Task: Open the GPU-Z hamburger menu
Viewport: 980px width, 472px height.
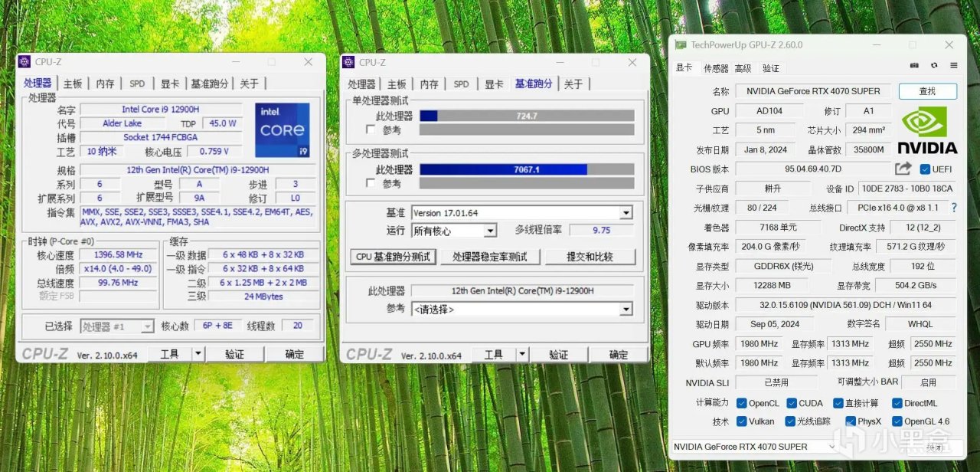Action: (x=954, y=66)
